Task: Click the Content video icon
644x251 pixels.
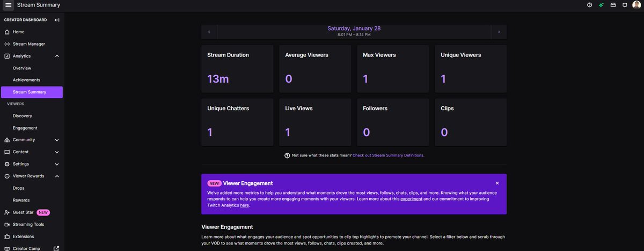Action: click(7, 152)
